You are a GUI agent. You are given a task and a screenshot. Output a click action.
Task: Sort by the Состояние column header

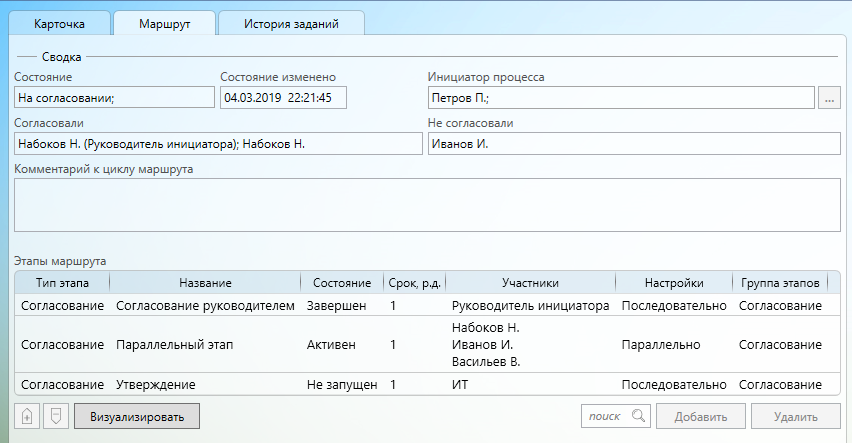click(x=342, y=283)
